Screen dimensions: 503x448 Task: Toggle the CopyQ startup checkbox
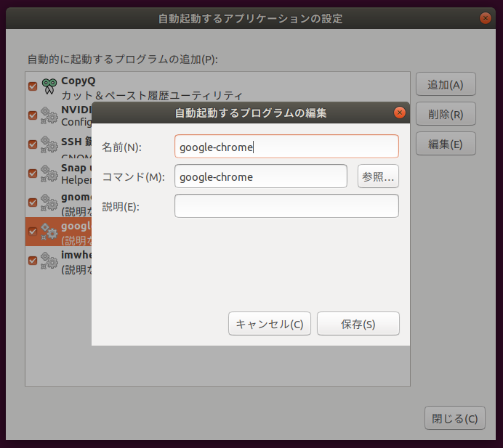click(33, 86)
